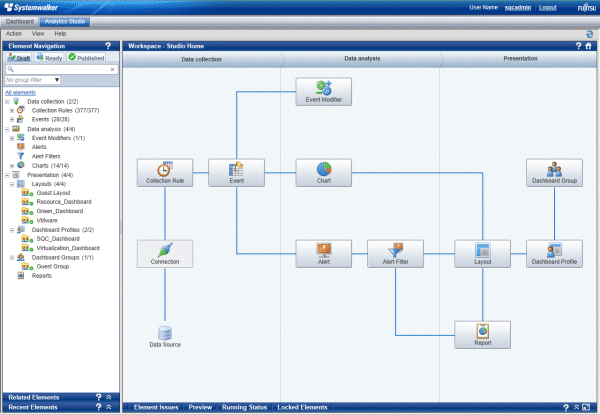Select the SQC_Dashboard profile tree item
The width and height of the screenshot is (600, 415).
(x=58, y=239)
